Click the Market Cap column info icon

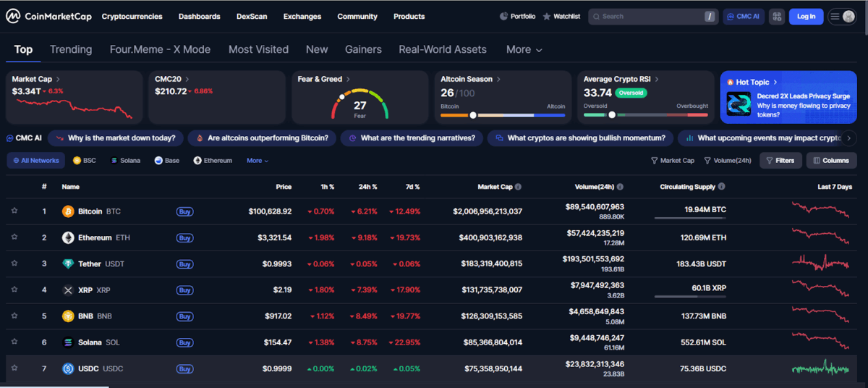[518, 187]
